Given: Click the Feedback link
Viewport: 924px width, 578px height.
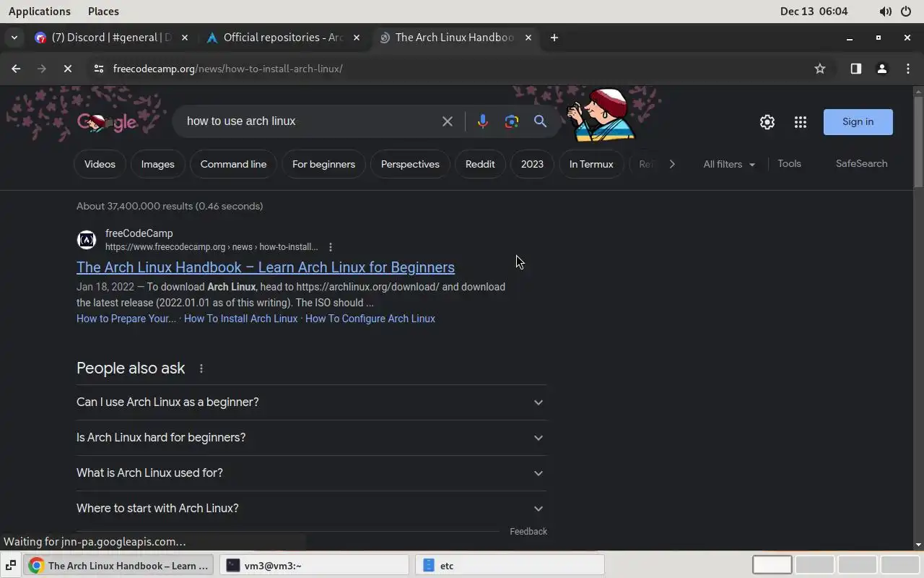Looking at the screenshot, I should [528, 532].
